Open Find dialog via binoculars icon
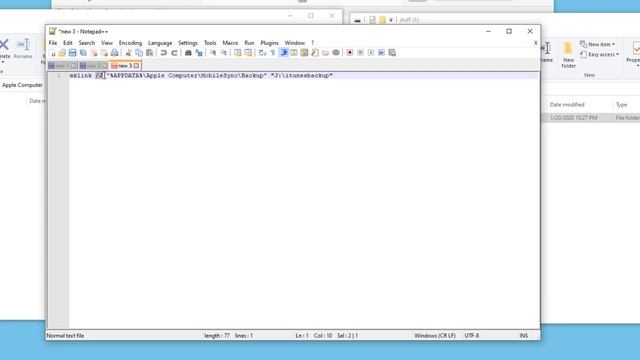Image resolution: width=640 pixels, height=360 pixels. point(188,53)
